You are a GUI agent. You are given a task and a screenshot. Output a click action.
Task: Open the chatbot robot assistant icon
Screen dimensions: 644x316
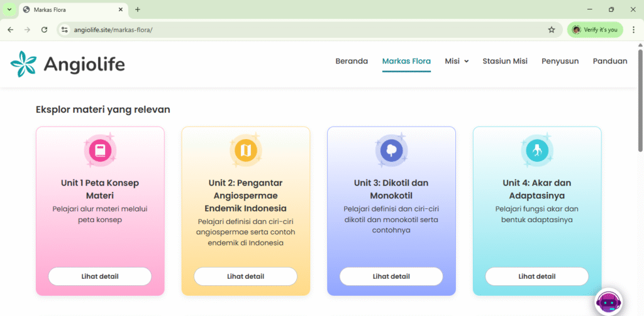coord(608,302)
